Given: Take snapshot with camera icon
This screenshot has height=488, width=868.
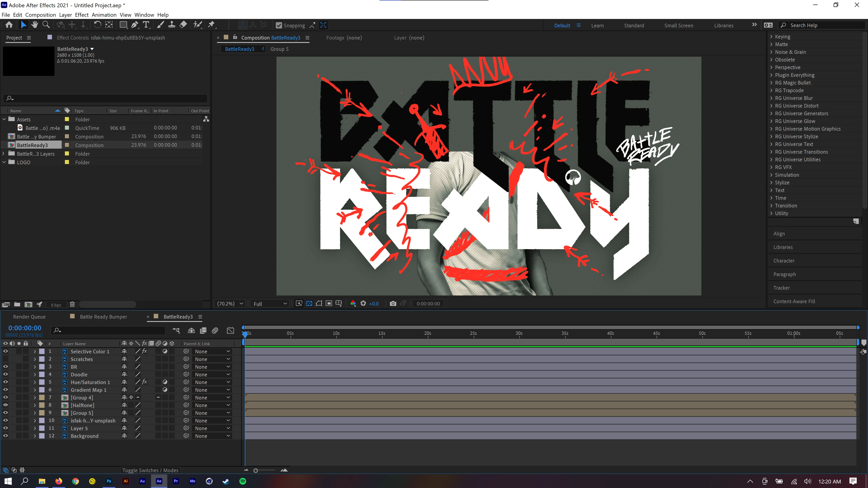Looking at the screenshot, I should [x=393, y=303].
